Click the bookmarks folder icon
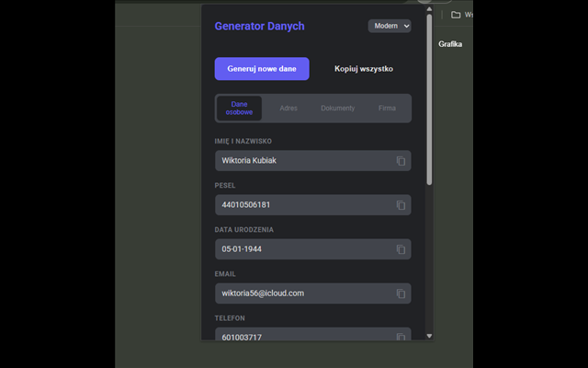This screenshot has width=588, height=368. click(456, 15)
